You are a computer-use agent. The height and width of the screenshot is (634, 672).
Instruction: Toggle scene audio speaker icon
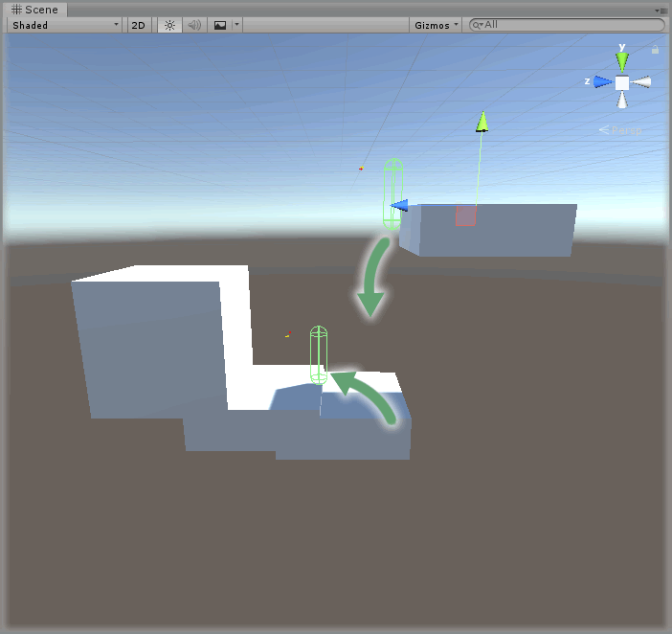194,25
